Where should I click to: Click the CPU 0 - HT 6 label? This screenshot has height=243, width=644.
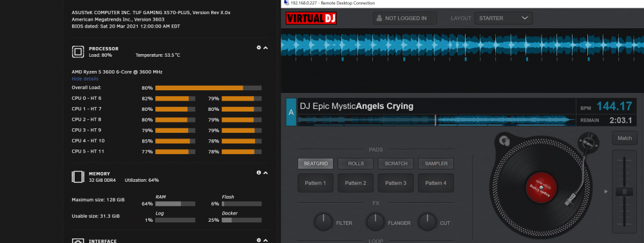[86, 98]
